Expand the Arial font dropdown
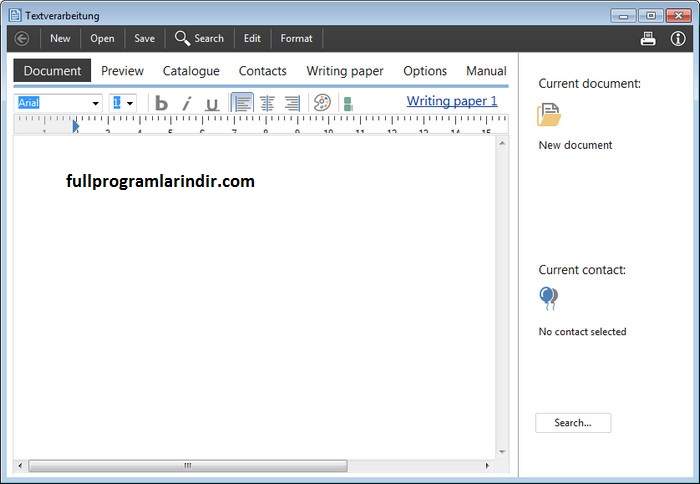The height and width of the screenshot is (484, 700). [96, 103]
